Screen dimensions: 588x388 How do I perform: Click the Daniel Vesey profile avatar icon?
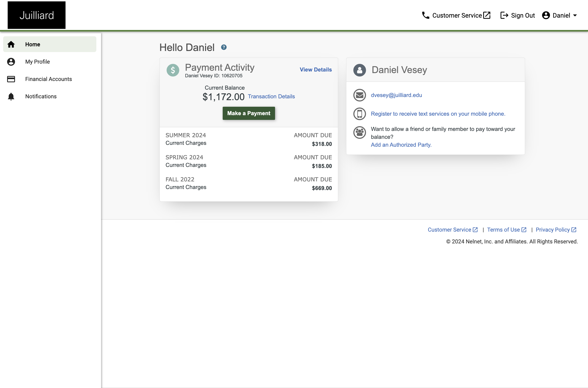pyautogui.click(x=360, y=70)
